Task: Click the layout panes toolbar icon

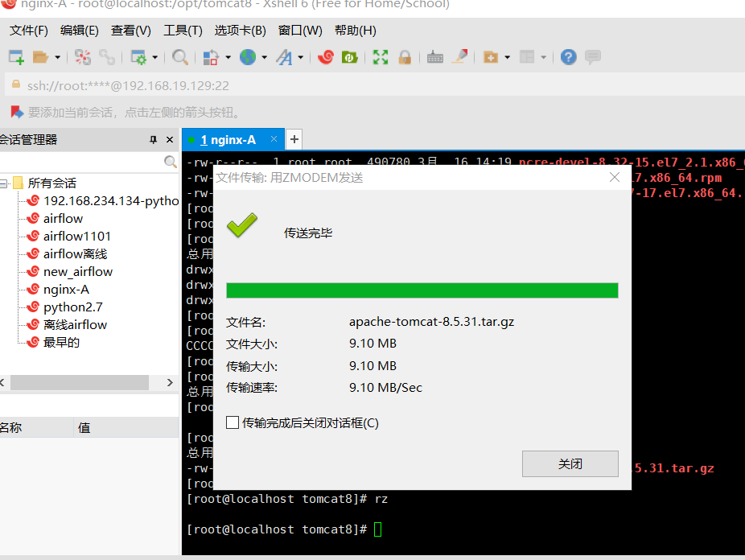Action: tap(527, 57)
